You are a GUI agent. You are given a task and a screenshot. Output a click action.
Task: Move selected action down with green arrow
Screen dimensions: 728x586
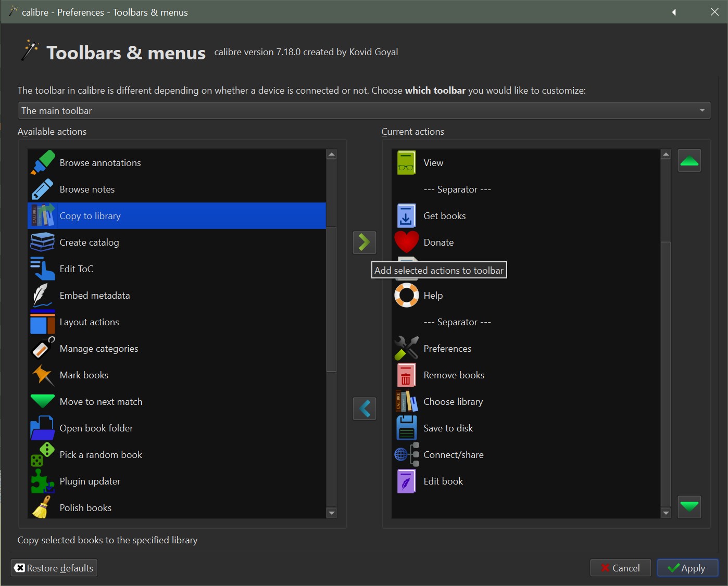click(689, 507)
